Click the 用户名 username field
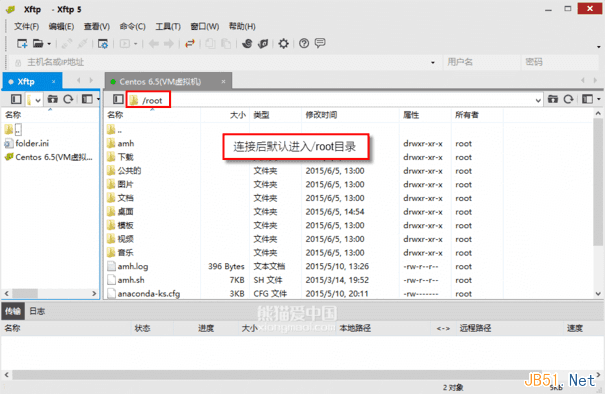The height and width of the screenshot is (394, 605). click(481, 62)
